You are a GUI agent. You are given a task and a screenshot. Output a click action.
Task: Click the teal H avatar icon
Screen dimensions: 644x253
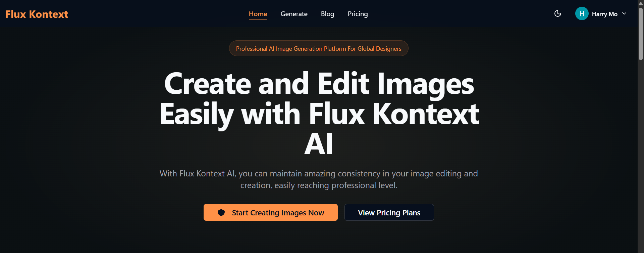click(x=582, y=14)
